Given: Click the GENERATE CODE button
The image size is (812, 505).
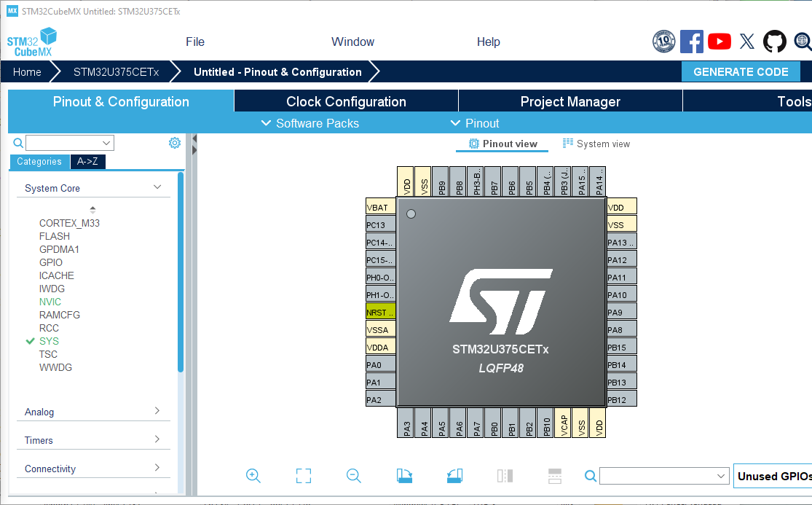Looking at the screenshot, I should click(x=741, y=72).
